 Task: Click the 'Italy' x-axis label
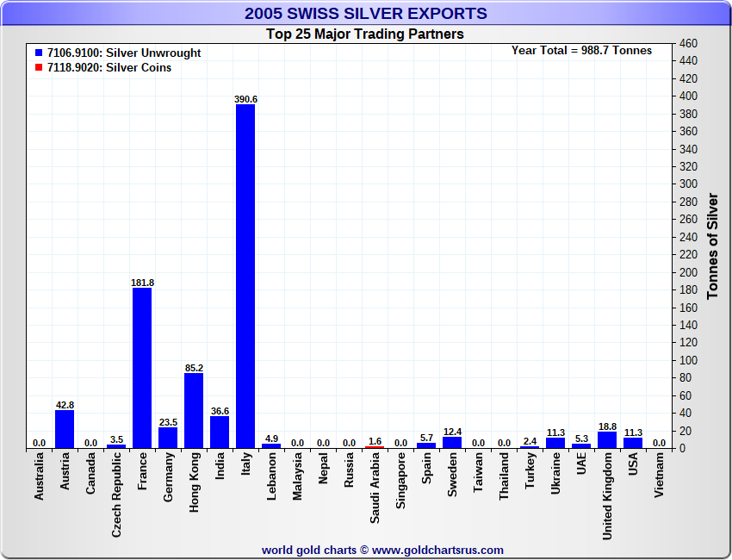[x=245, y=464]
